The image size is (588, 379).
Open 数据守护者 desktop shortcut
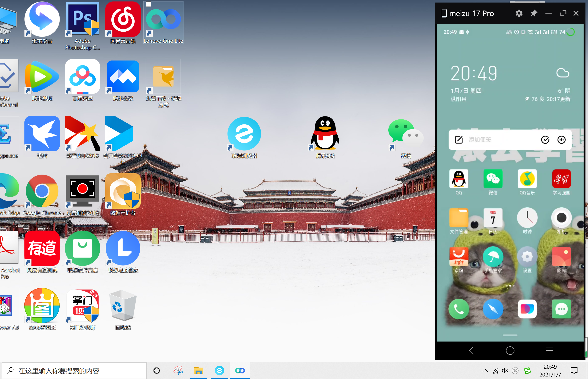[x=123, y=194]
